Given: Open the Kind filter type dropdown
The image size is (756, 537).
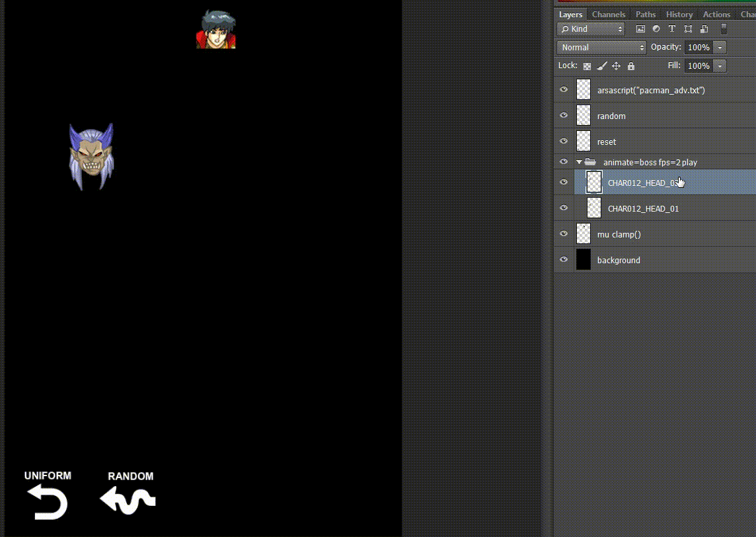Looking at the screenshot, I should [x=591, y=29].
